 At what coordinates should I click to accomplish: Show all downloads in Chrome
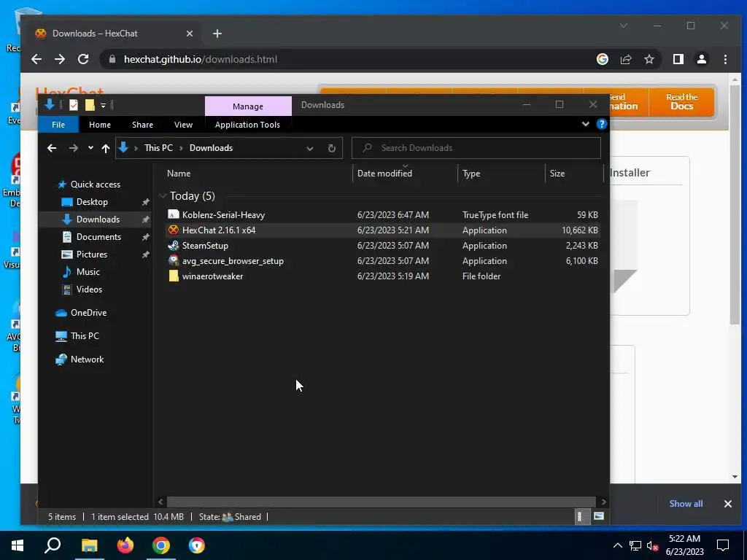[x=686, y=504]
